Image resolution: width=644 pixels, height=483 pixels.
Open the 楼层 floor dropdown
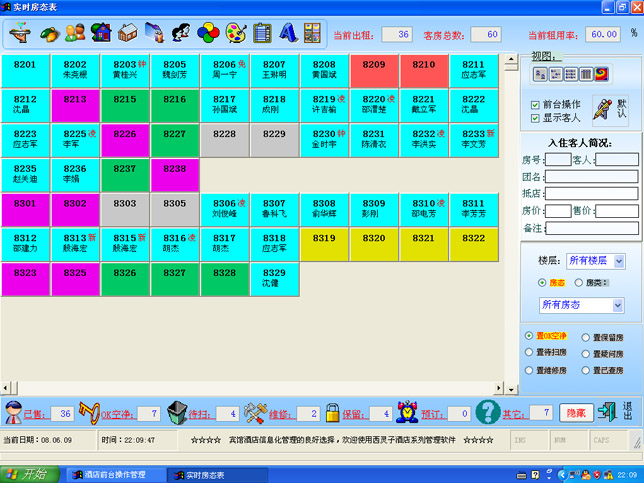[619, 261]
